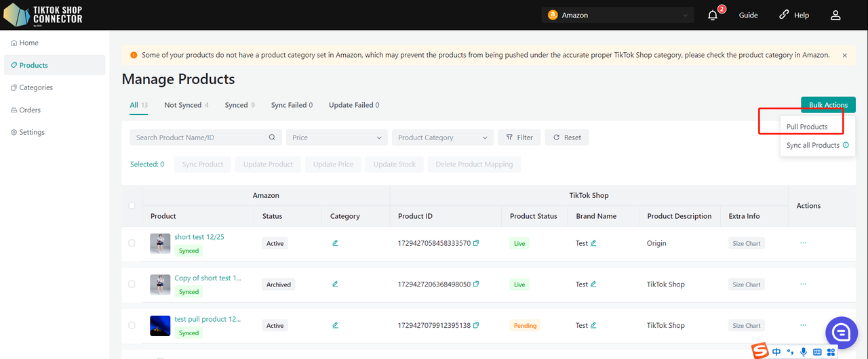868x359 pixels.
Task: Click the Bulk Actions button
Action: pos(828,105)
